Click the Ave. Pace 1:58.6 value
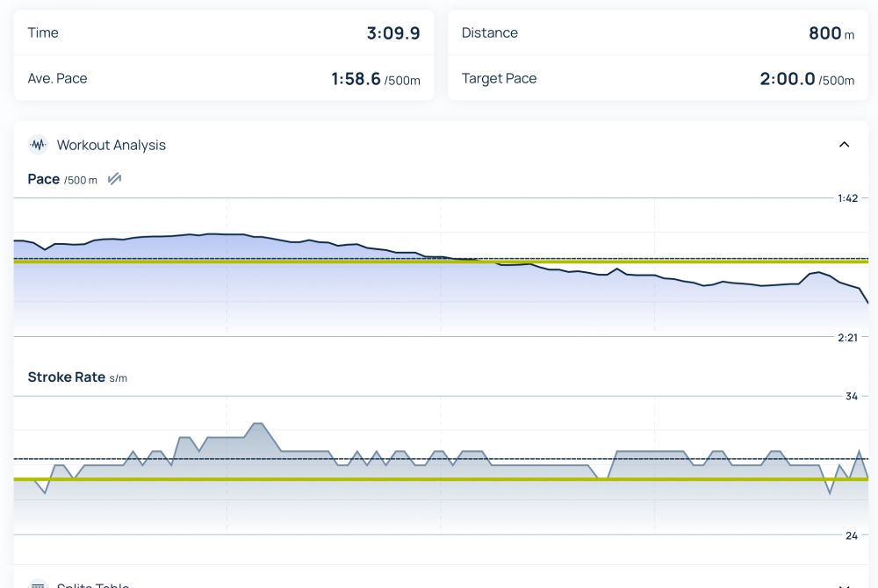Image resolution: width=878 pixels, height=588 pixels. coord(376,79)
